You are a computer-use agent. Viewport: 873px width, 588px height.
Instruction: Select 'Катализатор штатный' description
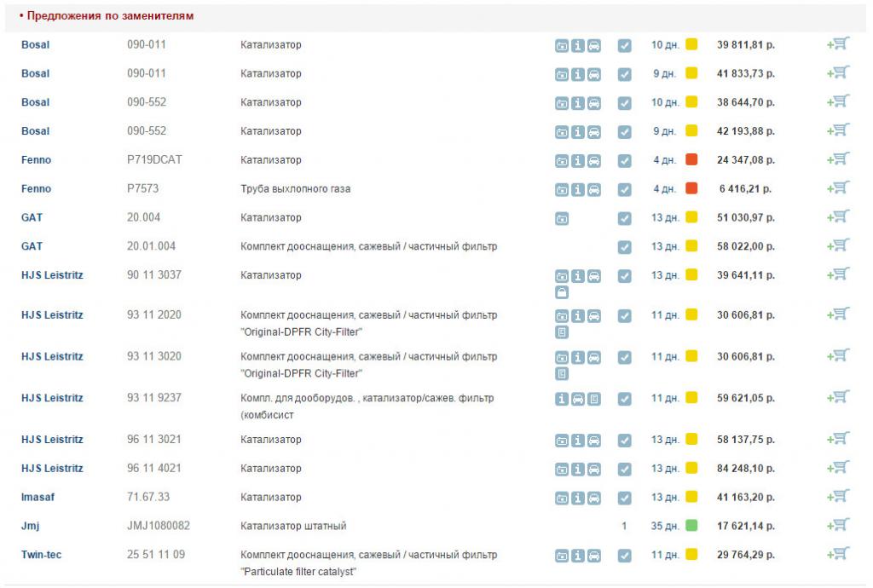pyautogui.click(x=293, y=526)
